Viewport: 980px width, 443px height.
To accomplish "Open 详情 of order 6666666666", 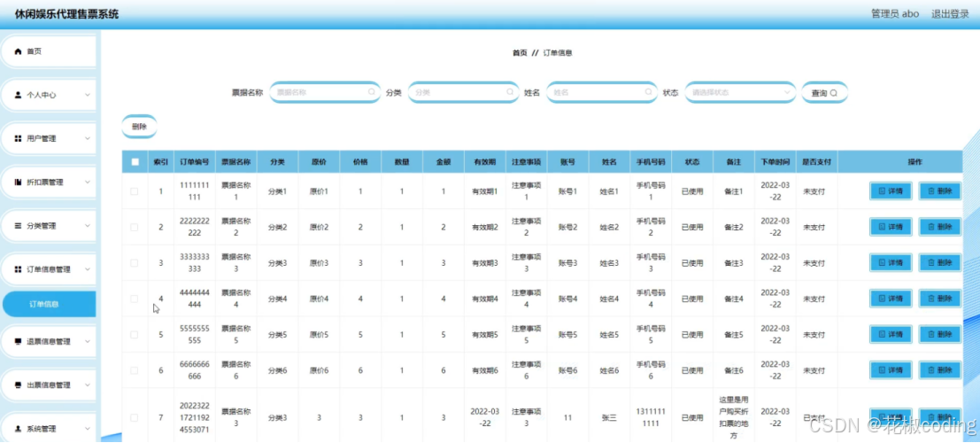I will pyautogui.click(x=891, y=370).
